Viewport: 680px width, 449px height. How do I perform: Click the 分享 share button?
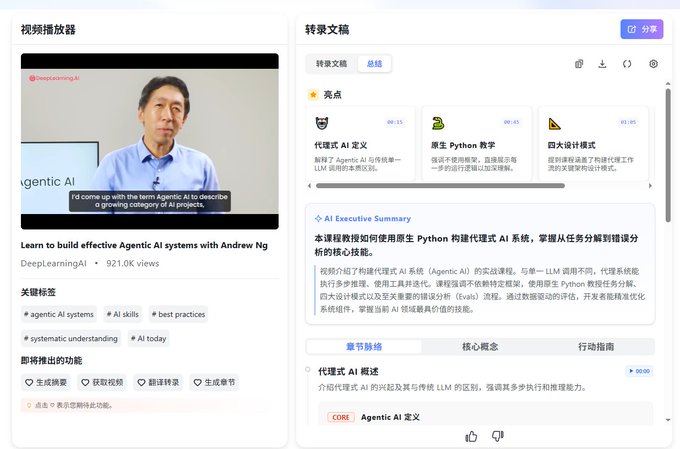(x=642, y=29)
